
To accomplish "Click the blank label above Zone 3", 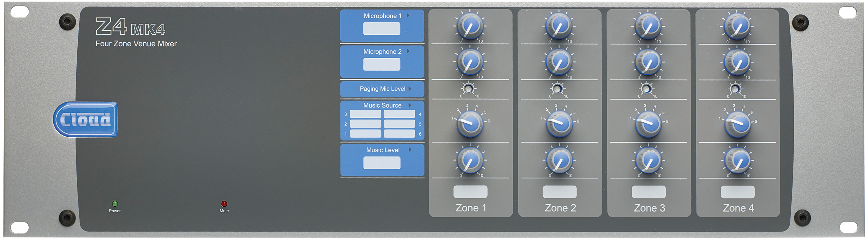I will click(x=649, y=192).
